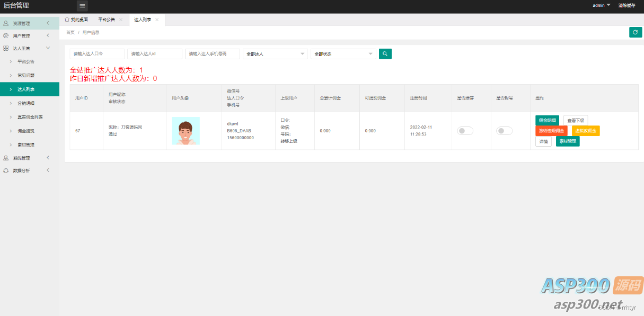644x316 pixels.
Task: Click the 请输入达人手机号码 input field
Action: [x=212, y=54]
